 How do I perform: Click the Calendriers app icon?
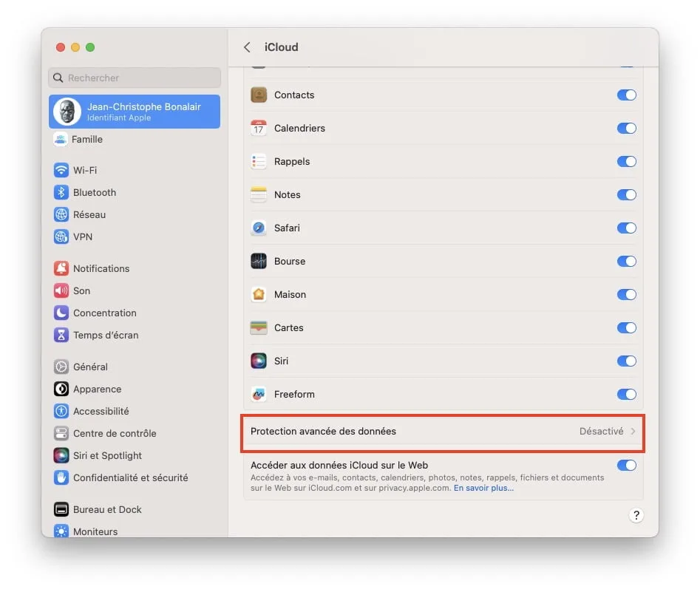pyautogui.click(x=259, y=128)
